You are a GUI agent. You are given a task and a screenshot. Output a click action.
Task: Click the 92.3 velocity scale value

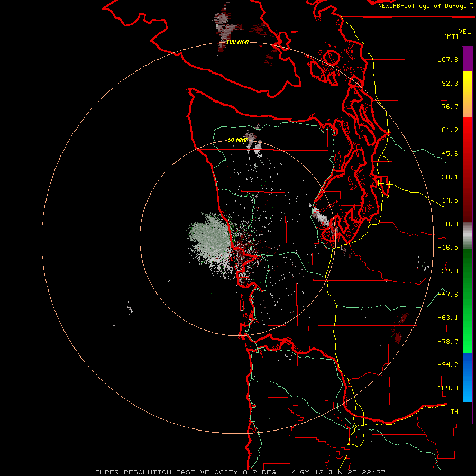point(450,83)
